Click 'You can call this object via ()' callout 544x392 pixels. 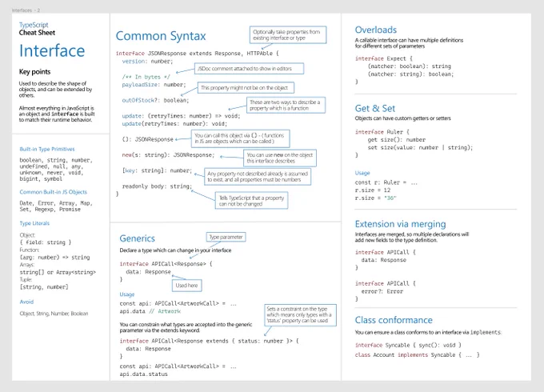[x=241, y=138]
